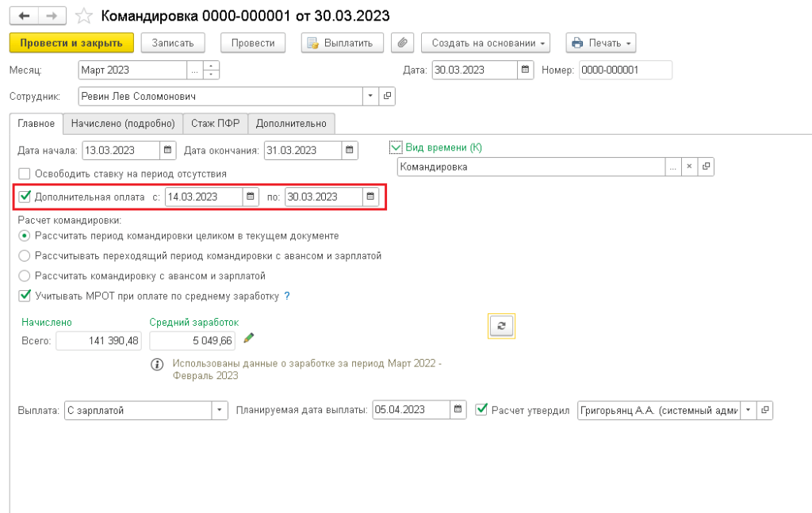The height and width of the screenshot is (513, 812).
Task: Open calendar for Планируемая дата выплаты
Action: (x=458, y=410)
